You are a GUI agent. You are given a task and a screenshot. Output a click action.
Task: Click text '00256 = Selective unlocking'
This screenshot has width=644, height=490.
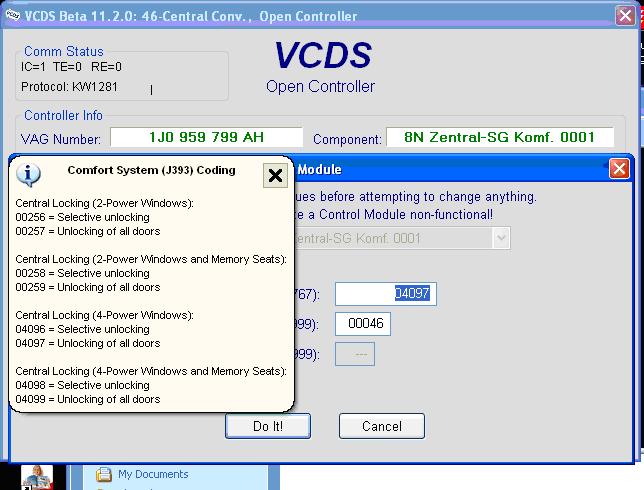click(x=83, y=217)
